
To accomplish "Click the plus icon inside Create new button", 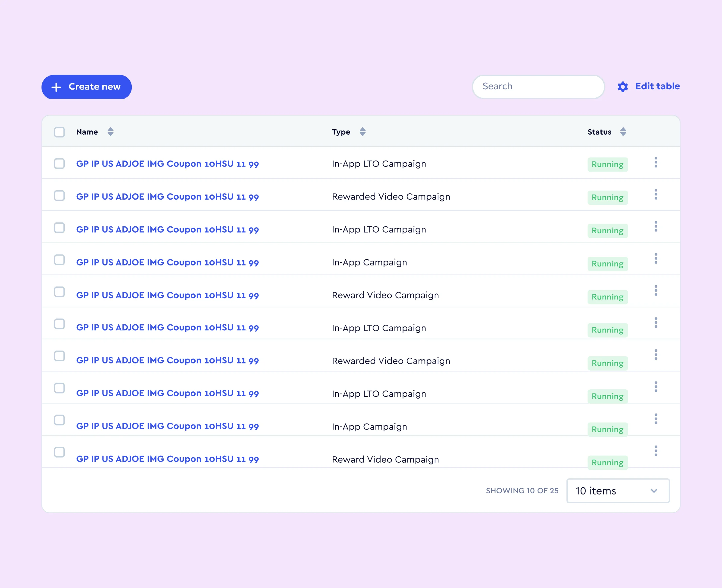I will 56,87.
